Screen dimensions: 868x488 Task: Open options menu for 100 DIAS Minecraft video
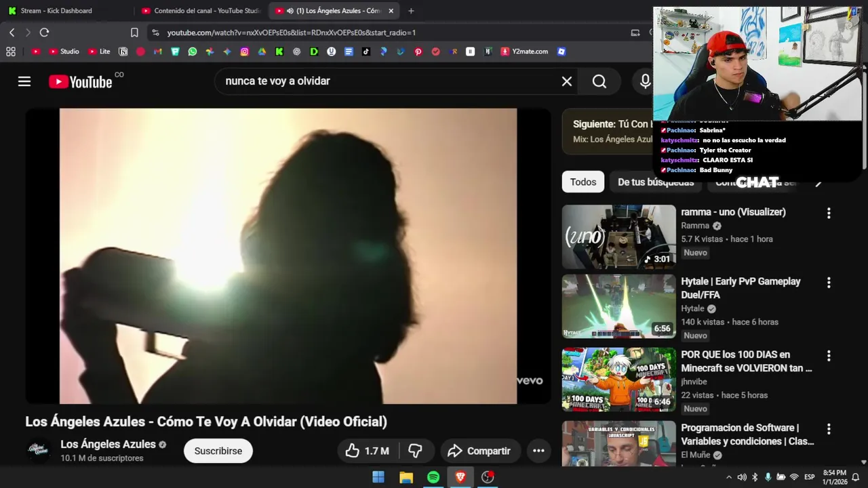tap(829, 356)
